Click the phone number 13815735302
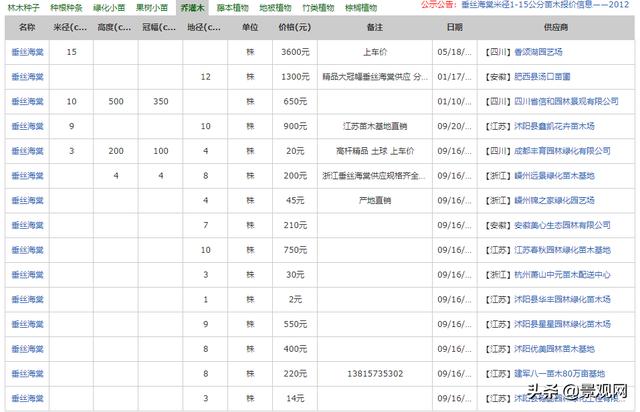Viewport: 640px width, 412px height. click(x=375, y=374)
